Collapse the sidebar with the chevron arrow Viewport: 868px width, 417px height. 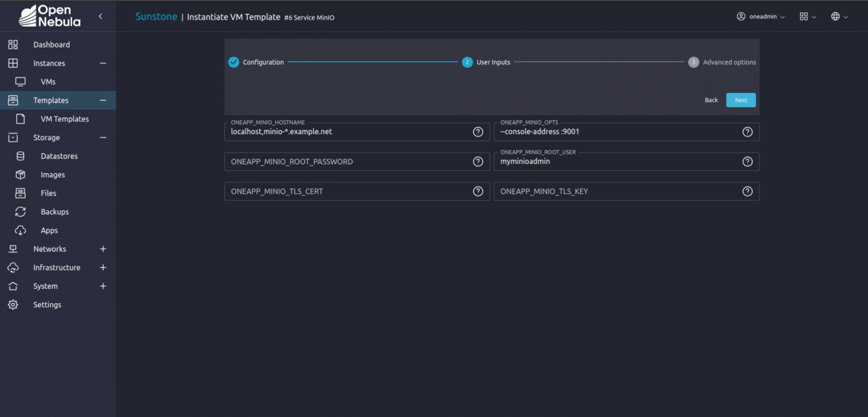pos(100,16)
